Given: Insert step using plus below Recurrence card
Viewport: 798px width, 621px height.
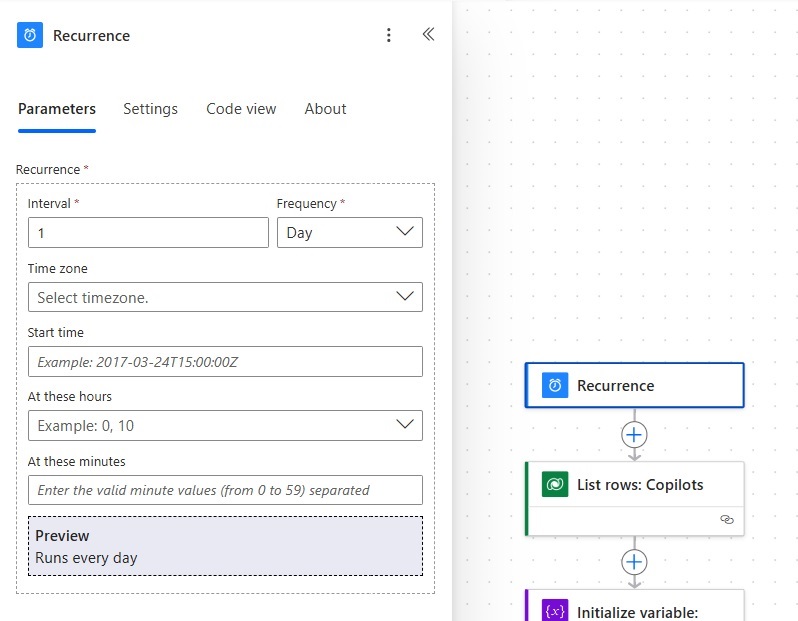Looking at the screenshot, I should click(x=634, y=435).
